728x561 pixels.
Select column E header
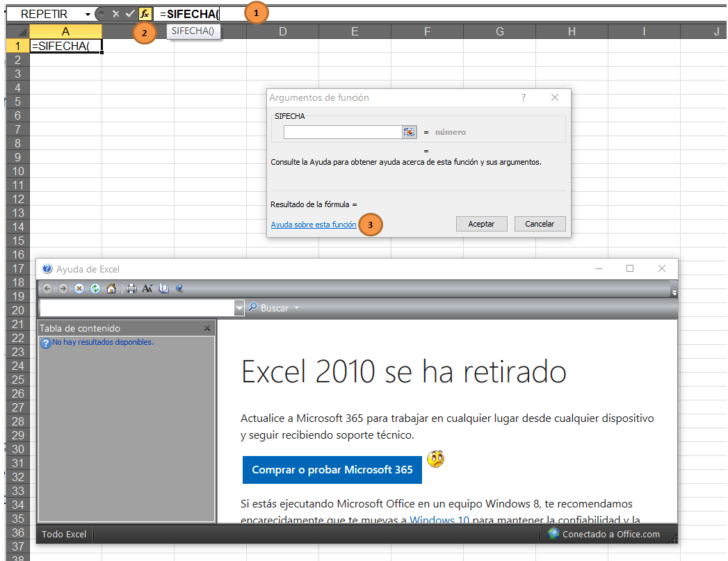(x=355, y=31)
